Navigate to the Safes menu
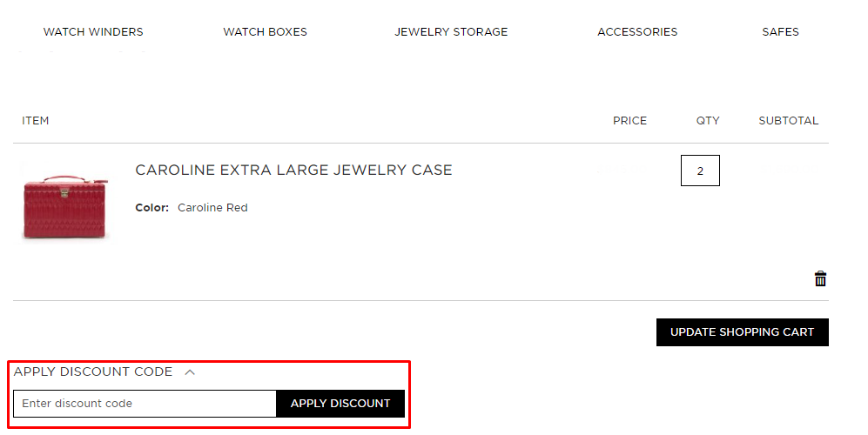Viewport: 868px width, 435px height. tap(780, 32)
